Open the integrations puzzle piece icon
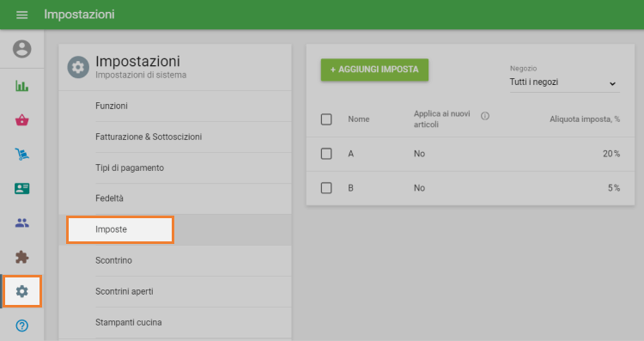Screen dimensions: 644x341 pyautogui.click(x=21, y=257)
